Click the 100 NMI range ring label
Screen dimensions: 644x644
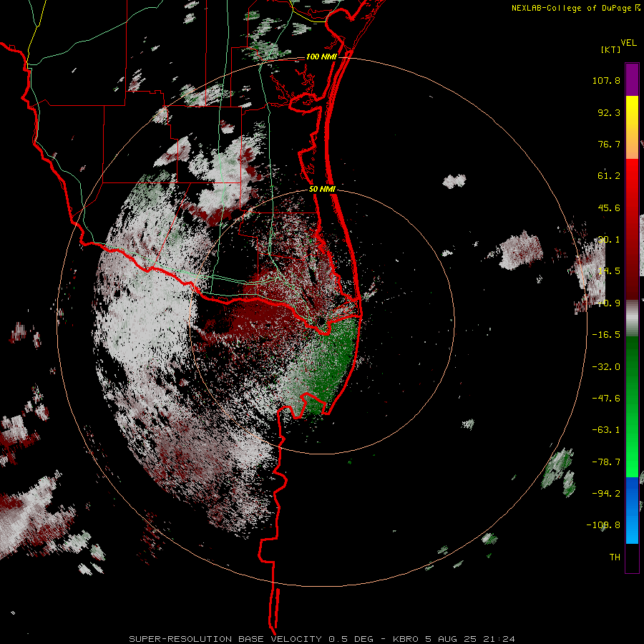pyautogui.click(x=321, y=57)
